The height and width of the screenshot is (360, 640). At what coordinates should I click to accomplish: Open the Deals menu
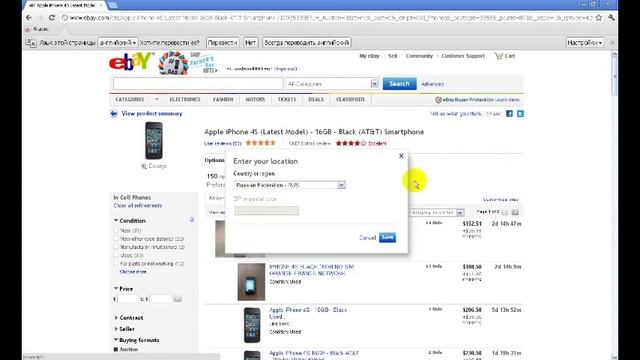(316, 99)
